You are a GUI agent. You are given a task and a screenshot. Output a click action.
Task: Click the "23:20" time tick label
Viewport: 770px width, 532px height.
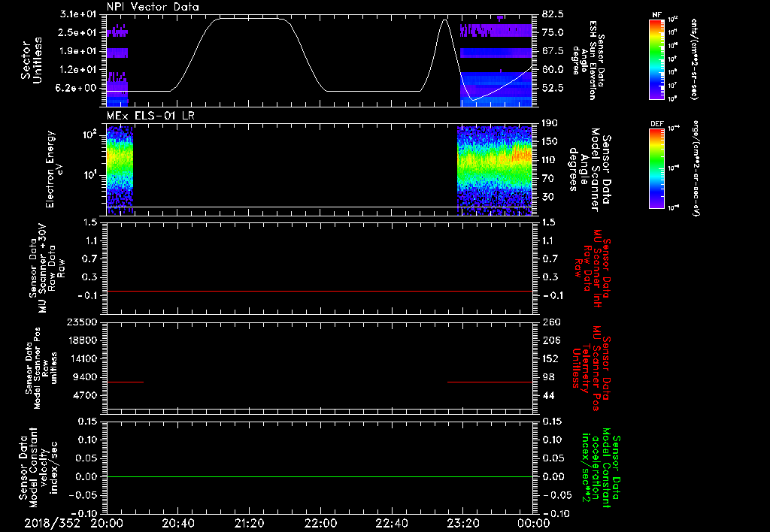tap(462, 523)
